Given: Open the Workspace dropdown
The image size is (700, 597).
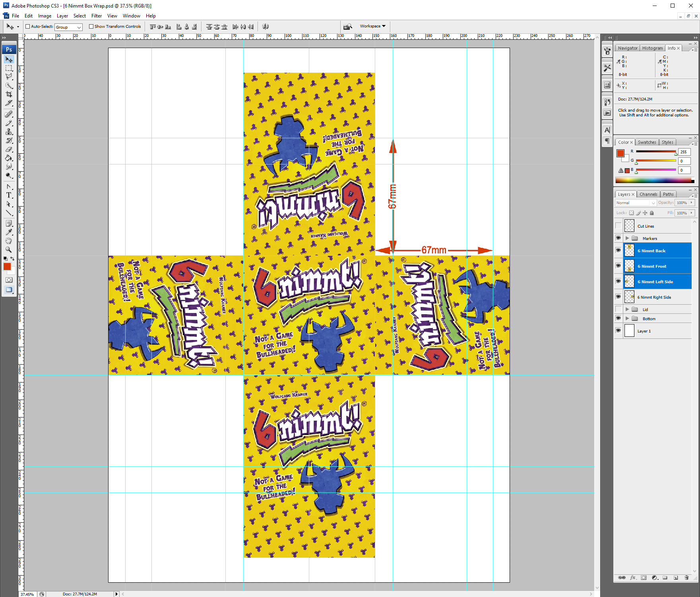Looking at the screenshot, I should click(x=373, y=26).
